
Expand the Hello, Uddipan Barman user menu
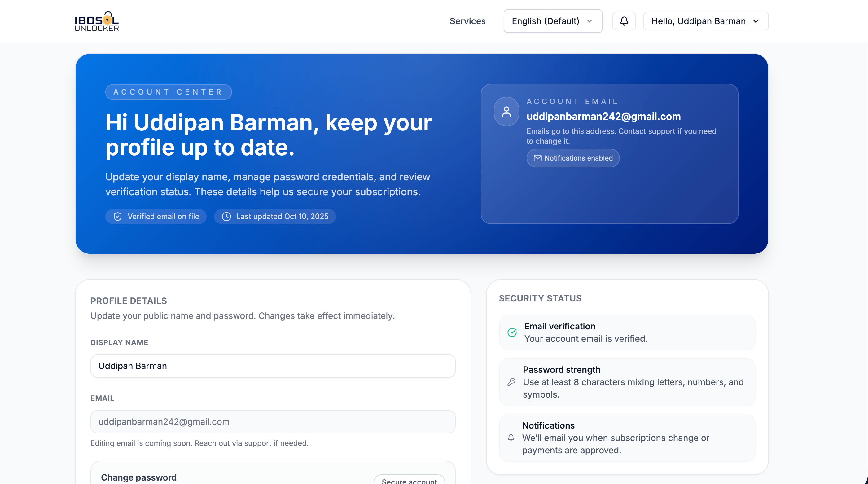(706, 21)
